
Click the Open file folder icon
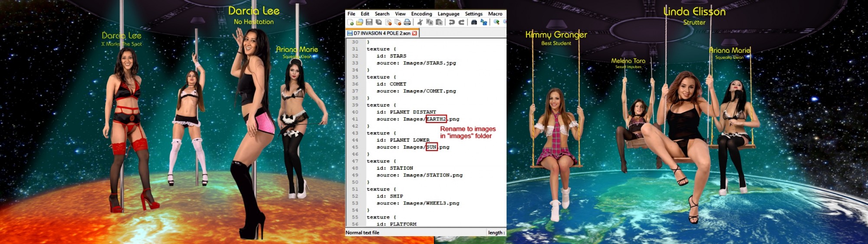tap(359, 22)
